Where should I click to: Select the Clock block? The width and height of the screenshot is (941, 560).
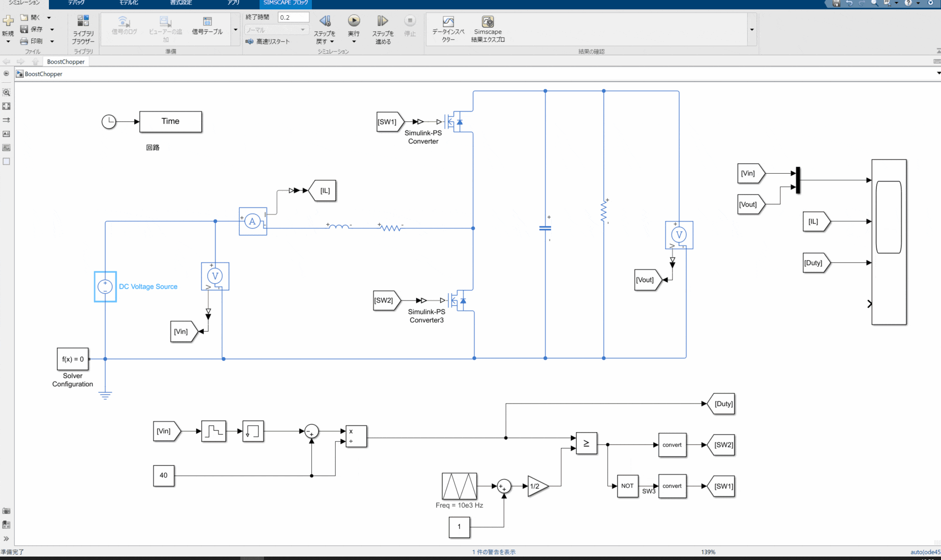tap(109, 121)
